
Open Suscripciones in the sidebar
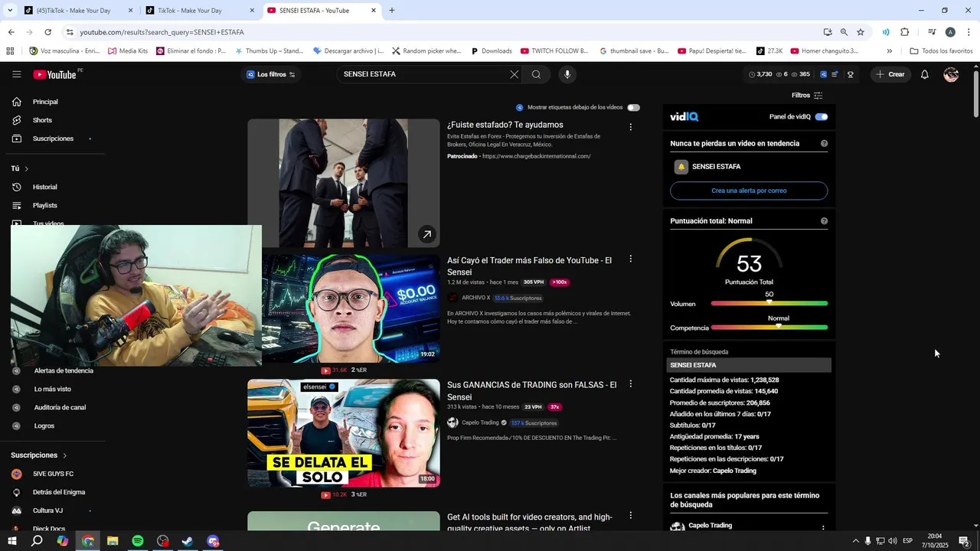(x=54, y=139)
